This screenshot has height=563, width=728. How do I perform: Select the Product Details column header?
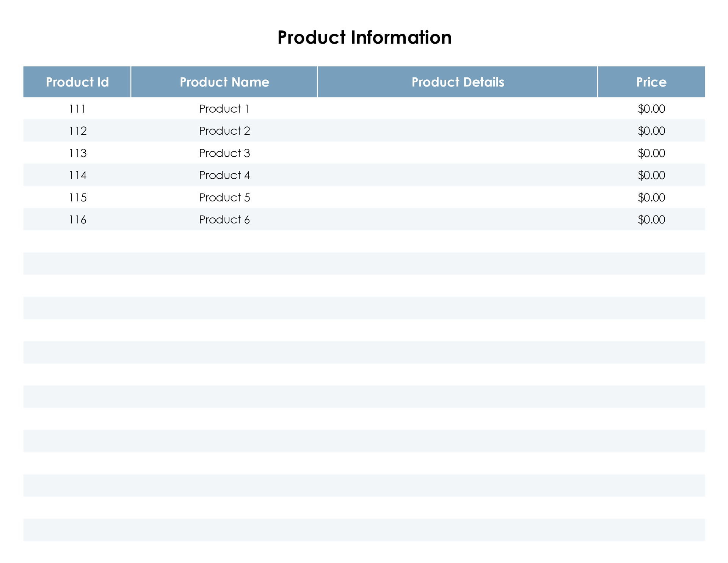click(458, 82)
